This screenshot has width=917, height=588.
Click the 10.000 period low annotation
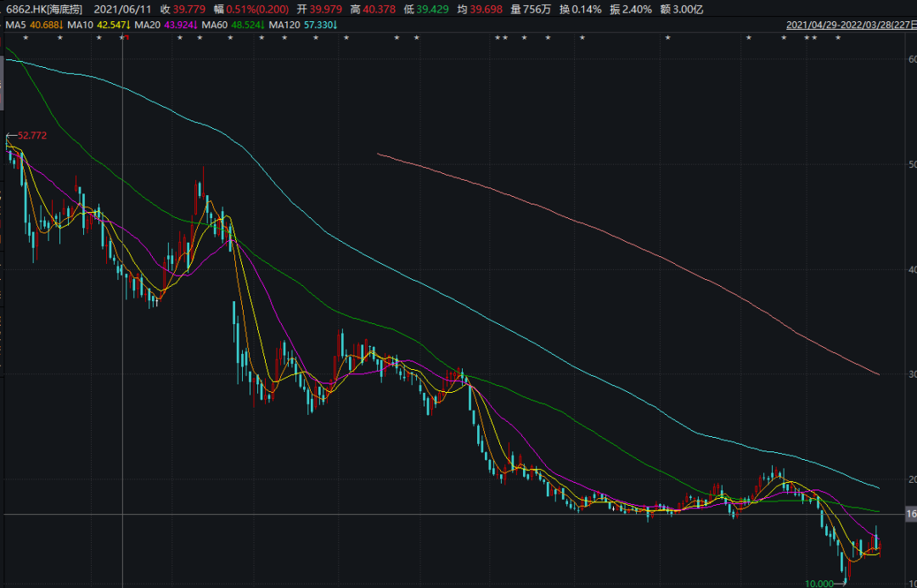[819, 583]
